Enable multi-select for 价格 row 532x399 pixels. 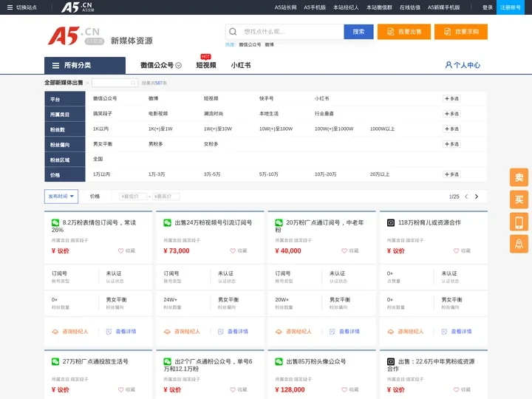(x=451, y=174)
